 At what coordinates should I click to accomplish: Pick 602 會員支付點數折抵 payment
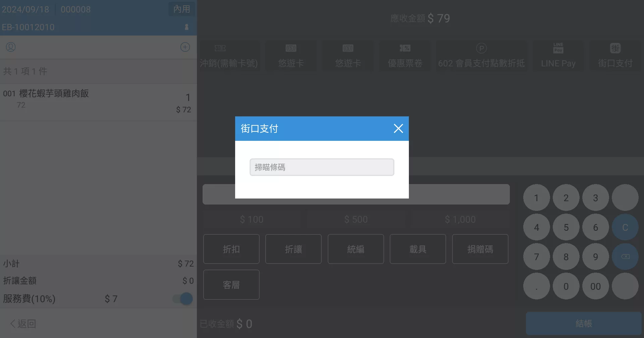pos(481,56)
